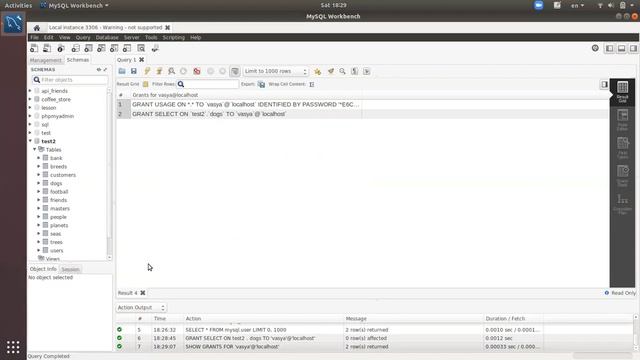
Task: Select Query Stats in result side panel
Action: pos(622,176)
